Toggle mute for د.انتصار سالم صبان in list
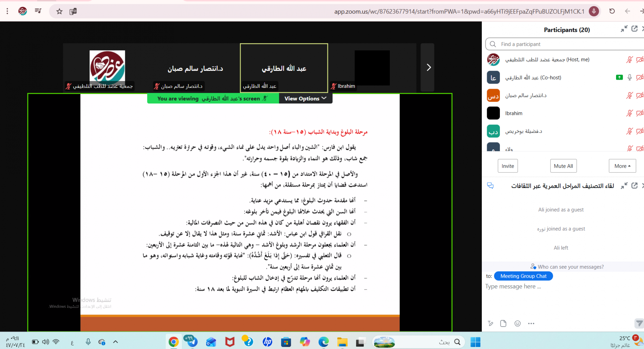Screen dimensions: 644x349 (x=629, y=95)
